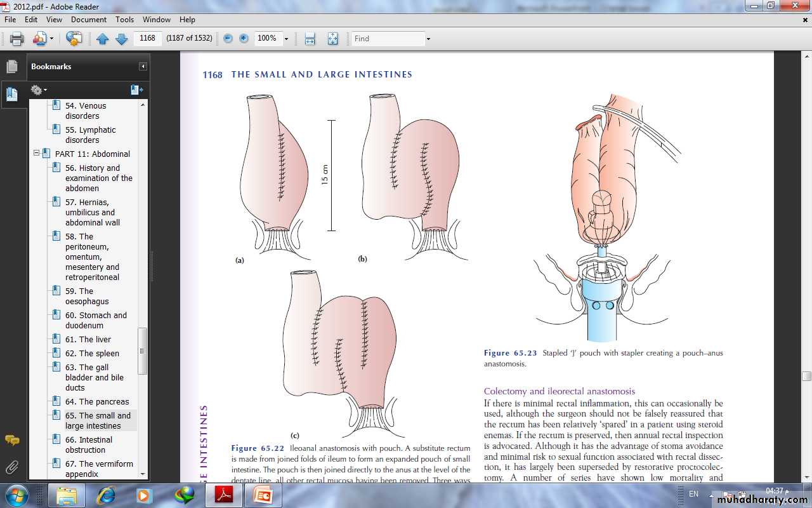The width and height of the screenshot is (812, 508).
Task: Open the Page Thumbnails panel icon
Action: point(12,67)
